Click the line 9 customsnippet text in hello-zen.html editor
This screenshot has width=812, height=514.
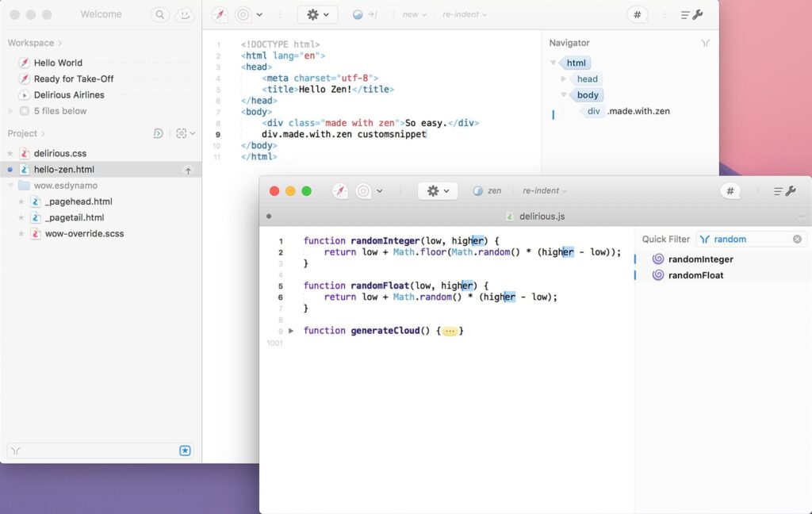392,134
